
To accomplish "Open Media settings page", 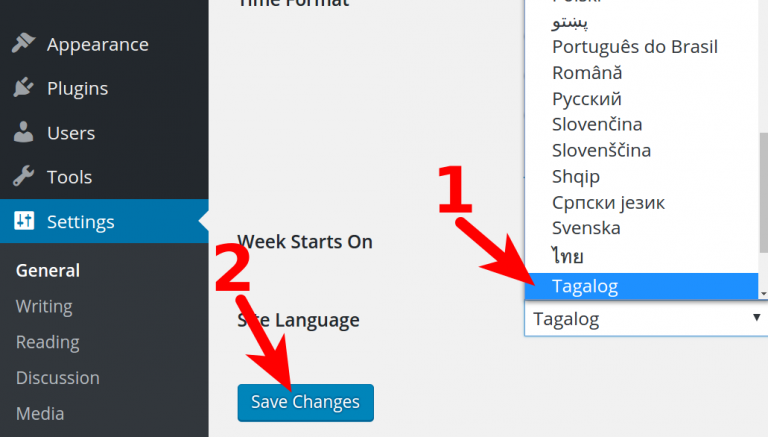I will coord(40,413).
